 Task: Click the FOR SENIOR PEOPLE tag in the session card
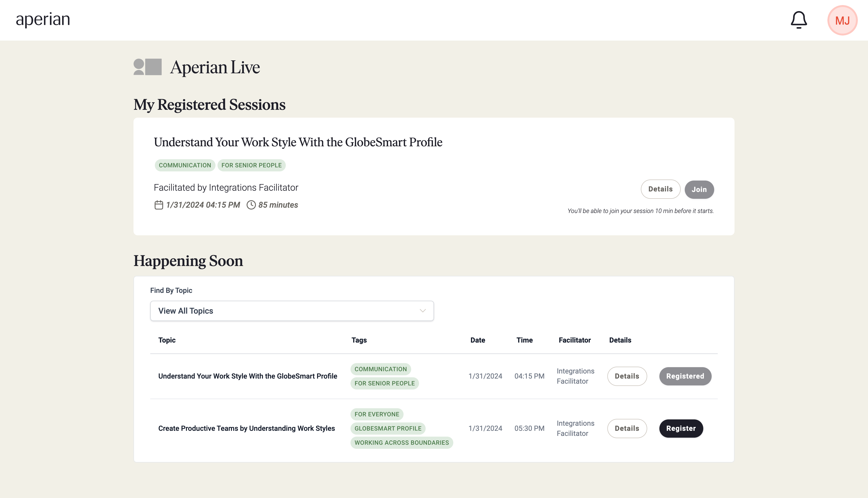click(x=251, y=165)
